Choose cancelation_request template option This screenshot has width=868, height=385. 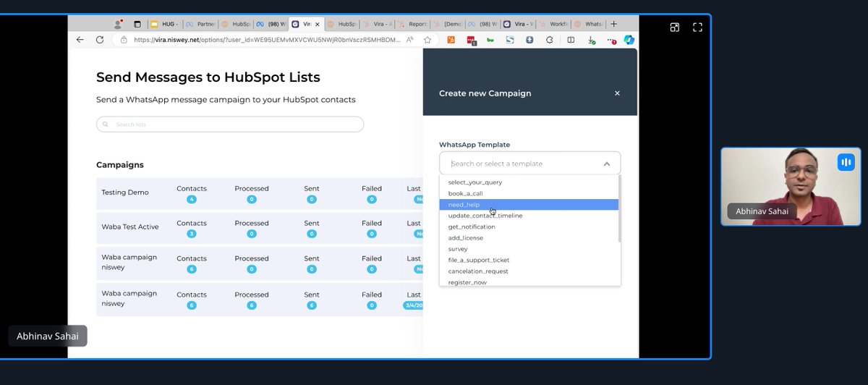(x=529, y=271)
